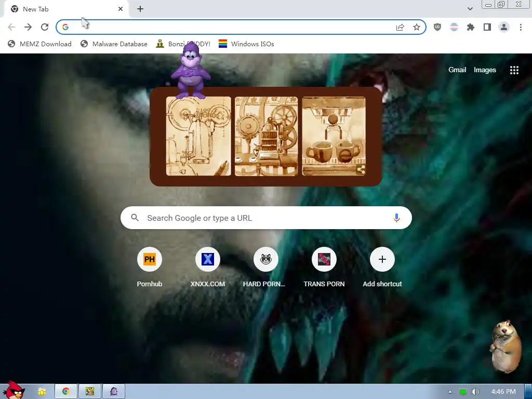Click the Search Google or type a URL box

pos(266,218)
